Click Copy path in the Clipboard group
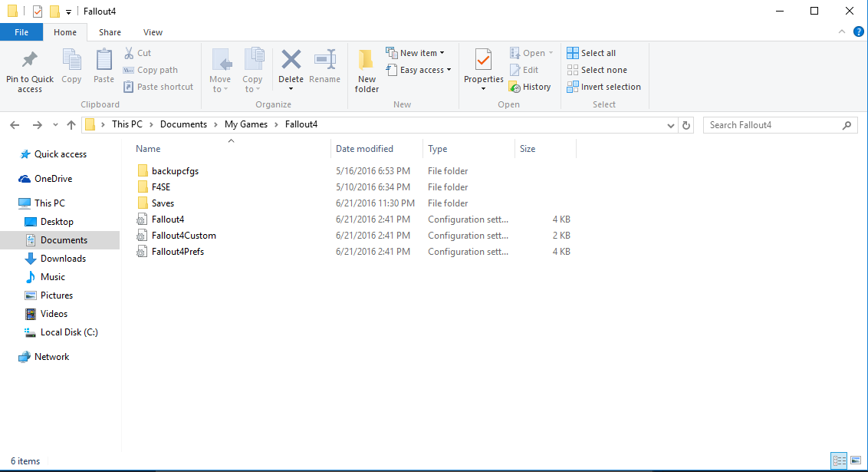 click(150, 70)
